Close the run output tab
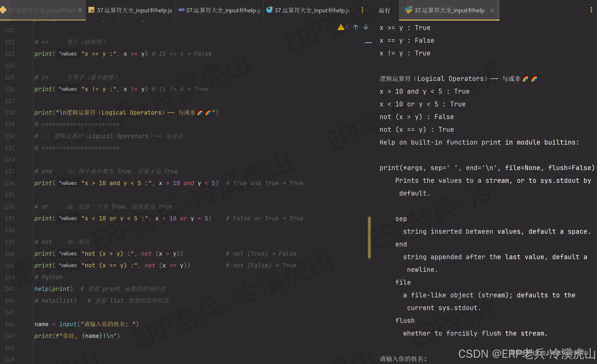 (492, 10)
